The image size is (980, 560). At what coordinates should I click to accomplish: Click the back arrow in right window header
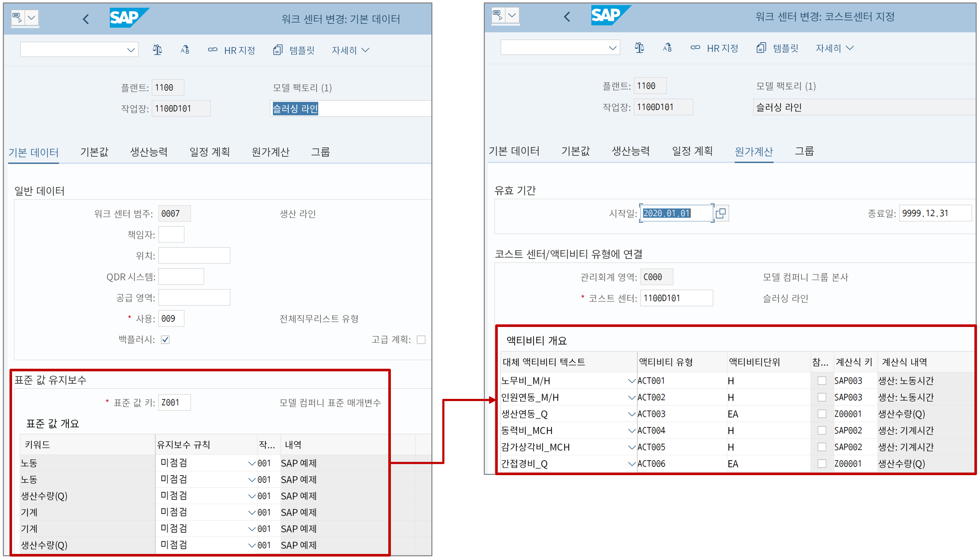click(x=567, y=17)
